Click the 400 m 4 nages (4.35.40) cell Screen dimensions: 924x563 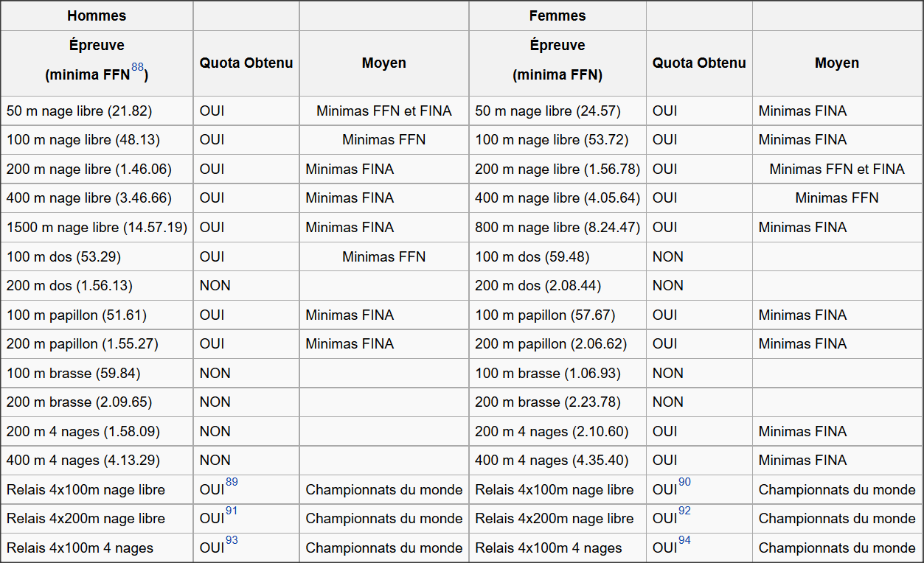point(557,460)
